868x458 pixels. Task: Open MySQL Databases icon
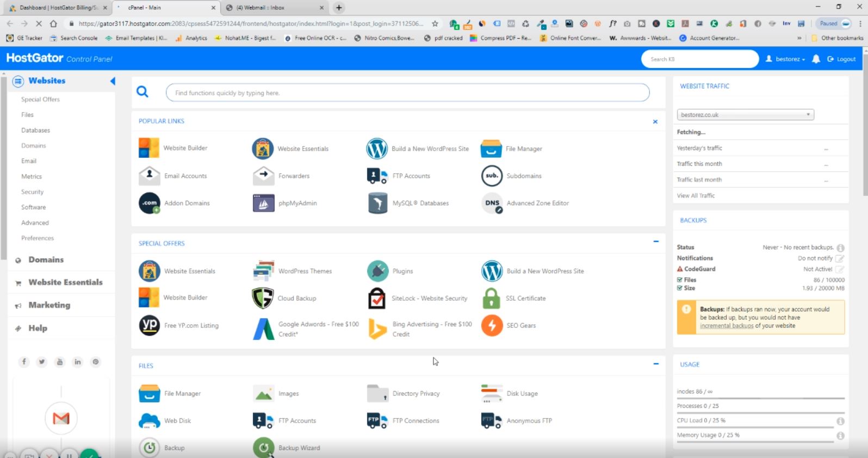tap(377, 203)
